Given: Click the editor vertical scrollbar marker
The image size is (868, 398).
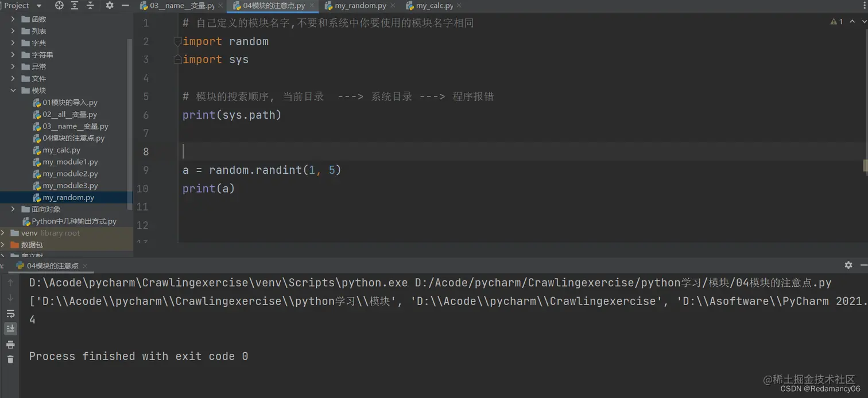Looking at the screenshot, I should (x=865, y=165).
